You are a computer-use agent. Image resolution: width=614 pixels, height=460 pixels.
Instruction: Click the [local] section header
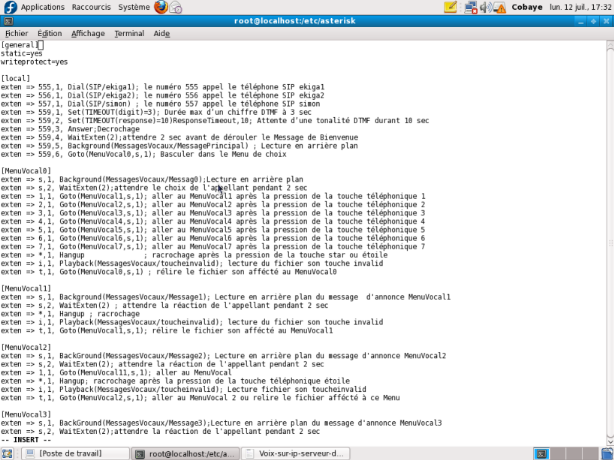(x=15, y=78)
